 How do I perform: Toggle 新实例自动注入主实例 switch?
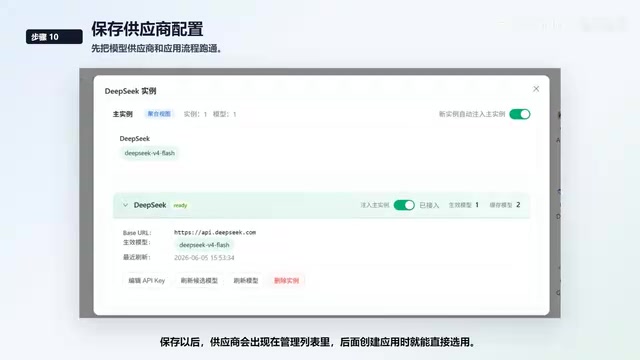tap(520, 114)
